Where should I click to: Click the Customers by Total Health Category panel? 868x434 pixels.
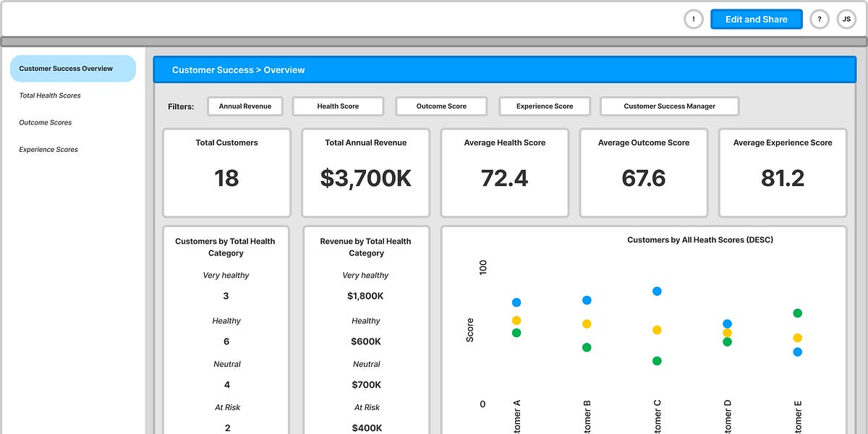point(226,325)
